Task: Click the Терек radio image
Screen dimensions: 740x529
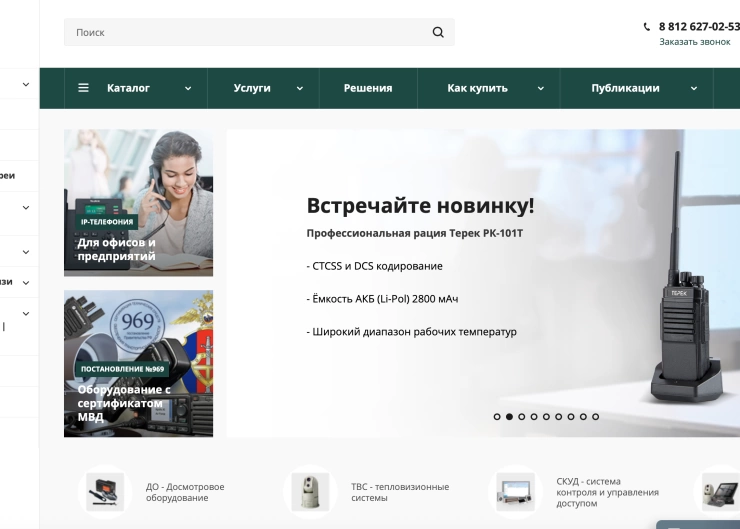Action: click(x=687, y=278)
